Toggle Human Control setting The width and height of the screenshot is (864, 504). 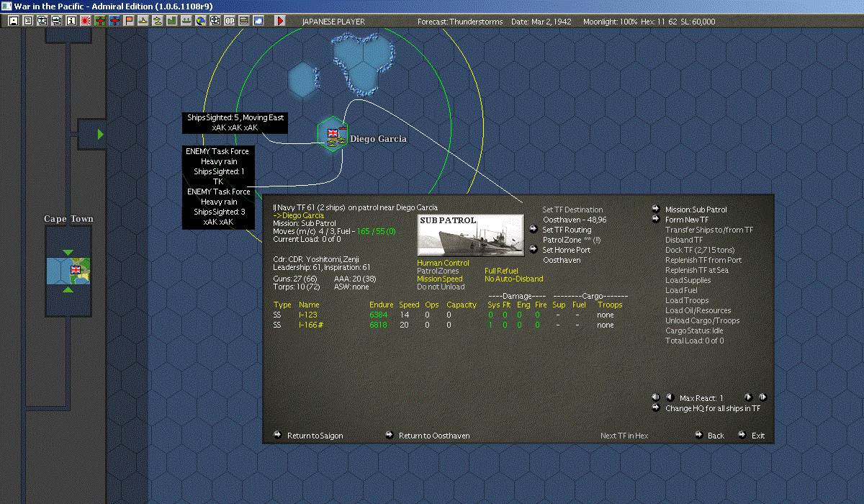pyautogui.click(x=443, y=264)
